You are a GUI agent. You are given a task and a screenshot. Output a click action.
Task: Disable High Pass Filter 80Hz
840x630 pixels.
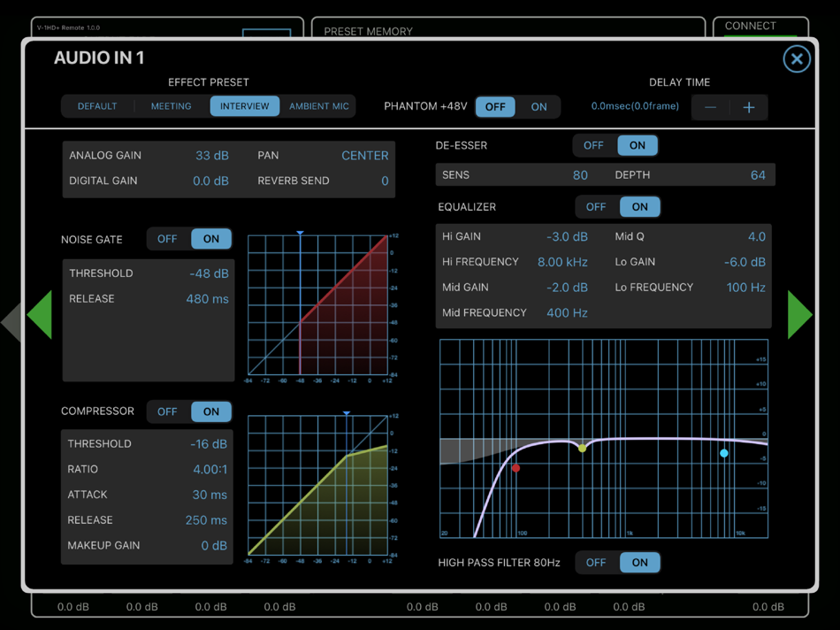[x=596, y=563]
